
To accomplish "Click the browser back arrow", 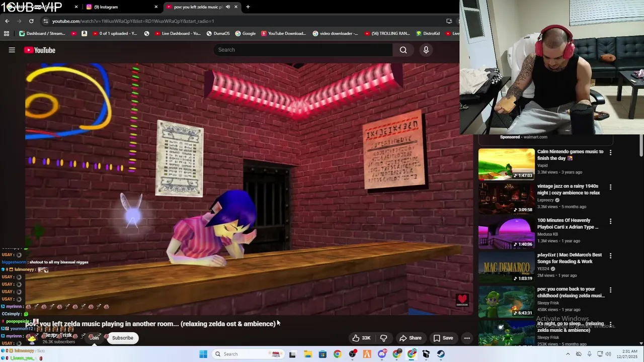I will click(x=7, y=21).
